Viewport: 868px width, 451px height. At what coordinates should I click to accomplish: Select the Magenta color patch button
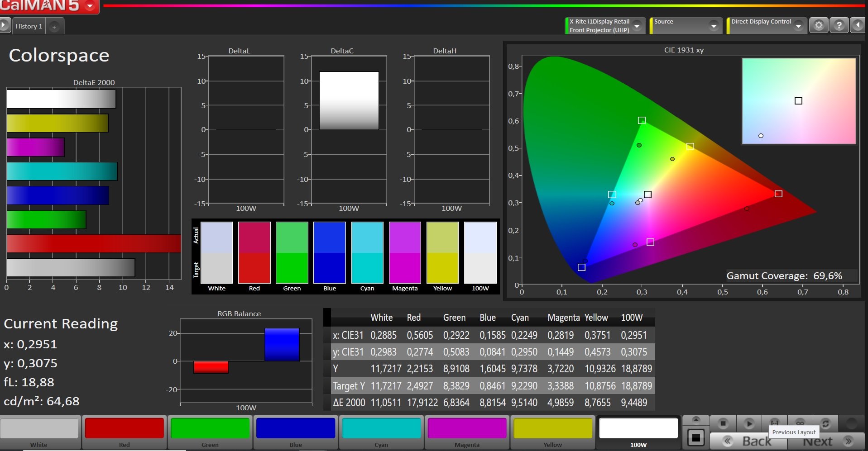[467, 433]
